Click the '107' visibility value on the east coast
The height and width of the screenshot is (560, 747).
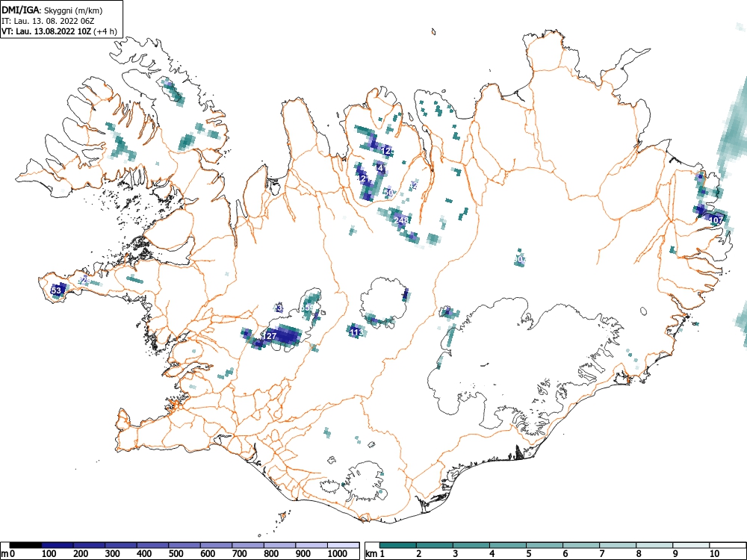pos(716,220)
